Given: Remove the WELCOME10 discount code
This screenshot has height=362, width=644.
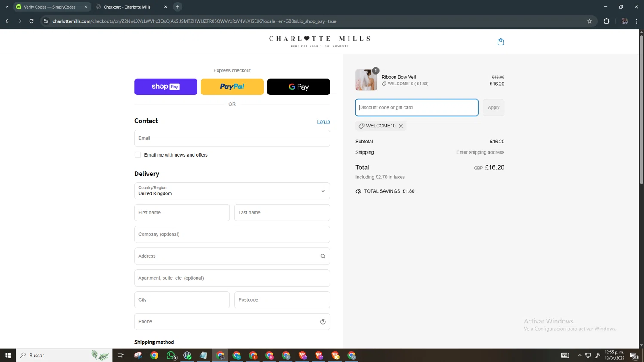Looking at the screenshot, I should click(x=401, y=126).
